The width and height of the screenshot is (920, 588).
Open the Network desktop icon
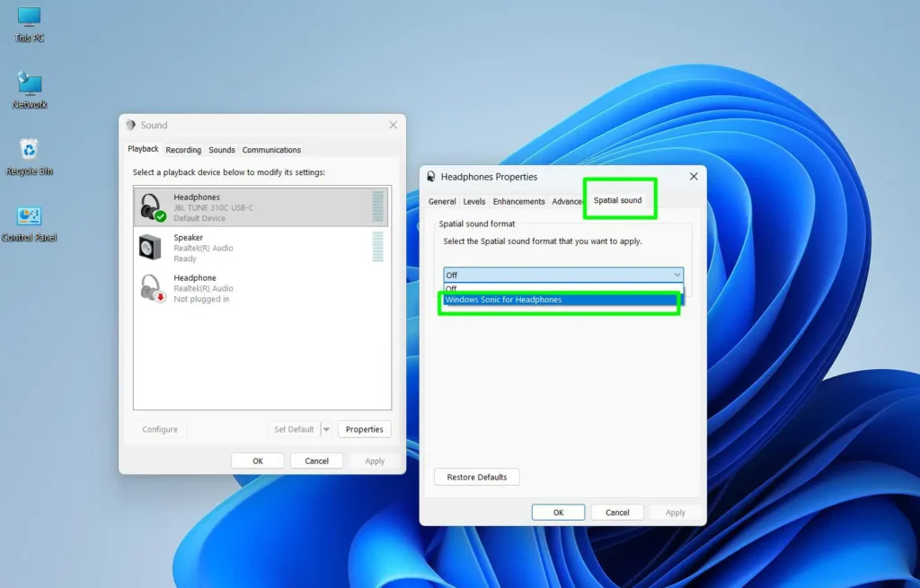tap(29, 85)
